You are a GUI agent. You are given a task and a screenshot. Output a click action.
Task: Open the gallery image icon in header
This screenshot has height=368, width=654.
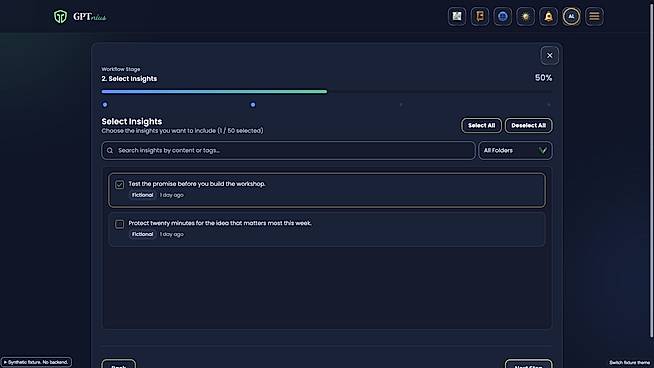457,17
